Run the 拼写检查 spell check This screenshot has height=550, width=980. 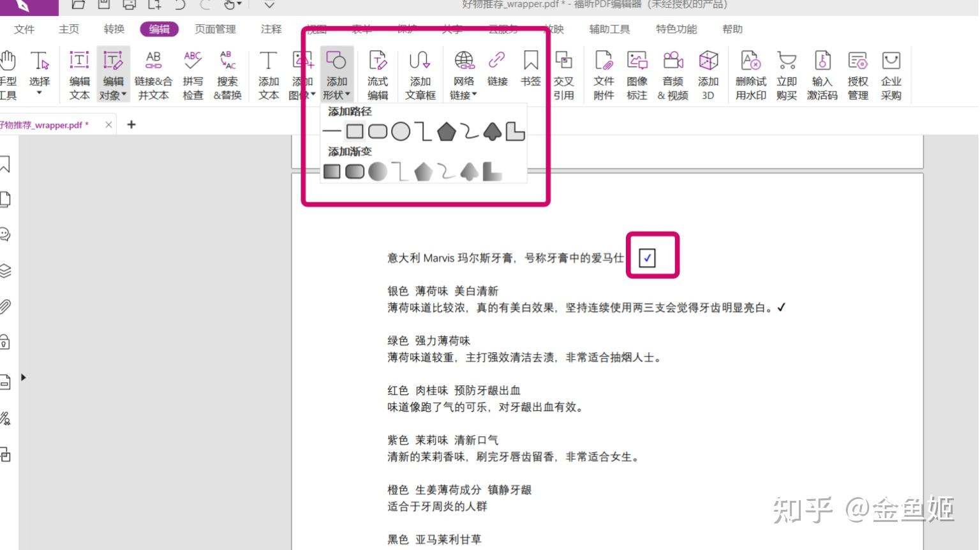(x=193, y=75)
